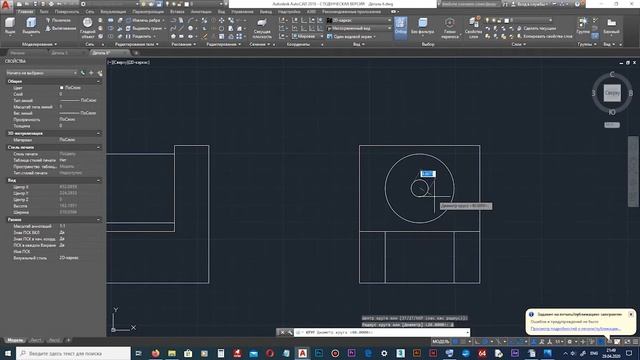
Task: Click the Section Plane (Секущая плоскость) tool
Action: click(262, 28)
